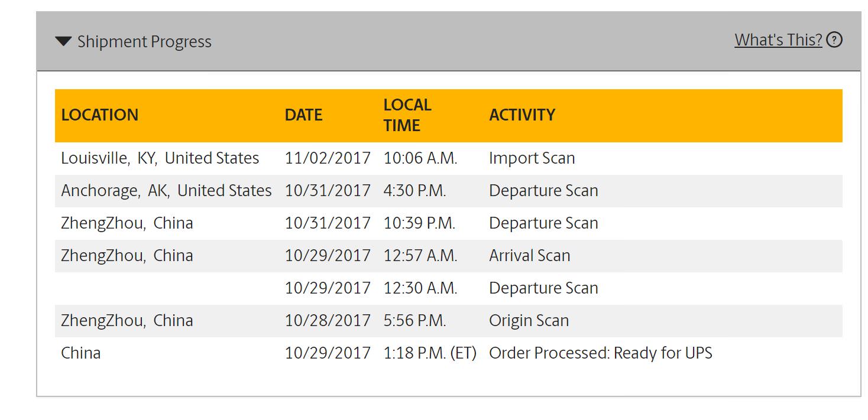
Task: Select the Anchorage, AK, United States location
Action: (166, 191)
